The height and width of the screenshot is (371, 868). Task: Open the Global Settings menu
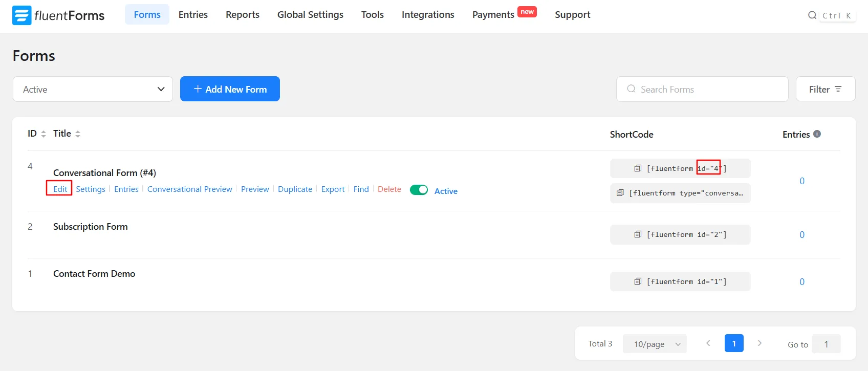(310, 15)
